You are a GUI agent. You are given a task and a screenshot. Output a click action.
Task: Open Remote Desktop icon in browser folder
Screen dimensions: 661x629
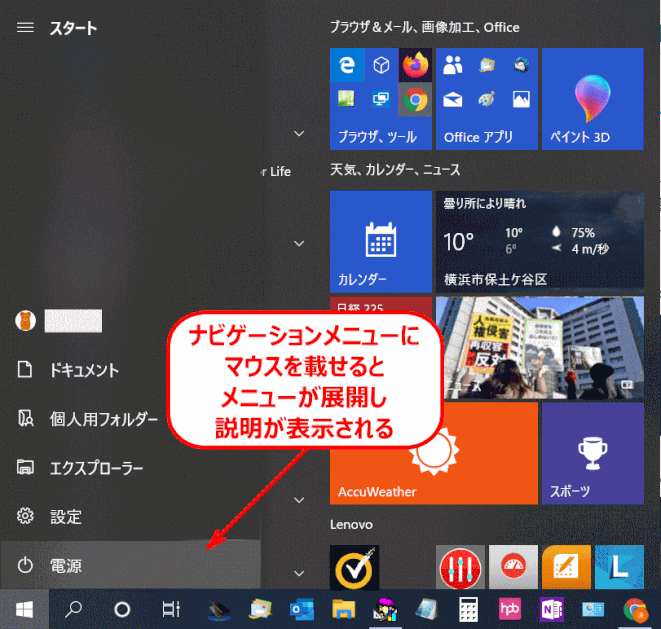click(381, 99)
